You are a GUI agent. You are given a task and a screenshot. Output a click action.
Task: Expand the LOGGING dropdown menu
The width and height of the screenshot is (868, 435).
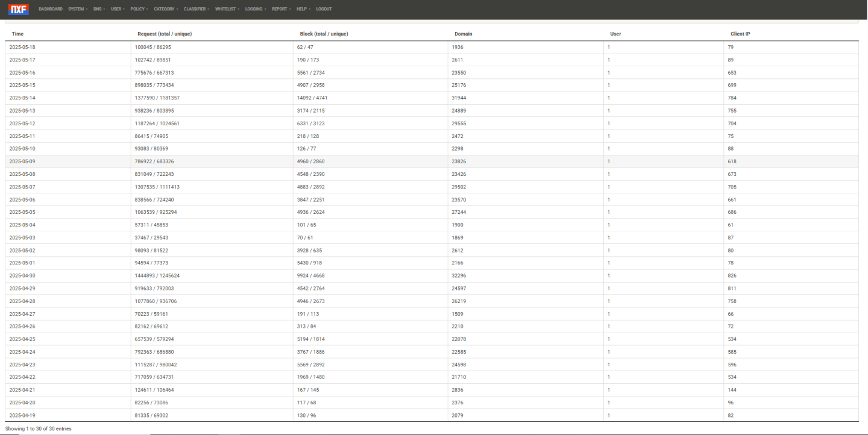pos(253,9)
